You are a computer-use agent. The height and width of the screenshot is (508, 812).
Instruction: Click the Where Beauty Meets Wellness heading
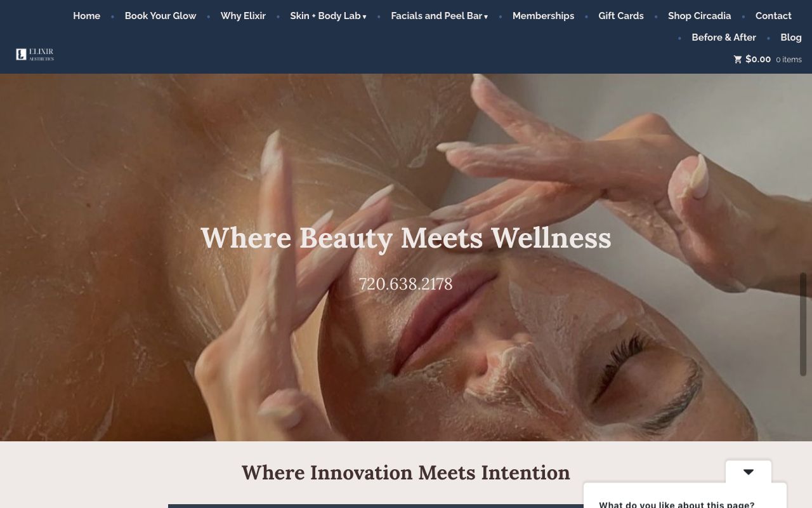406,238
